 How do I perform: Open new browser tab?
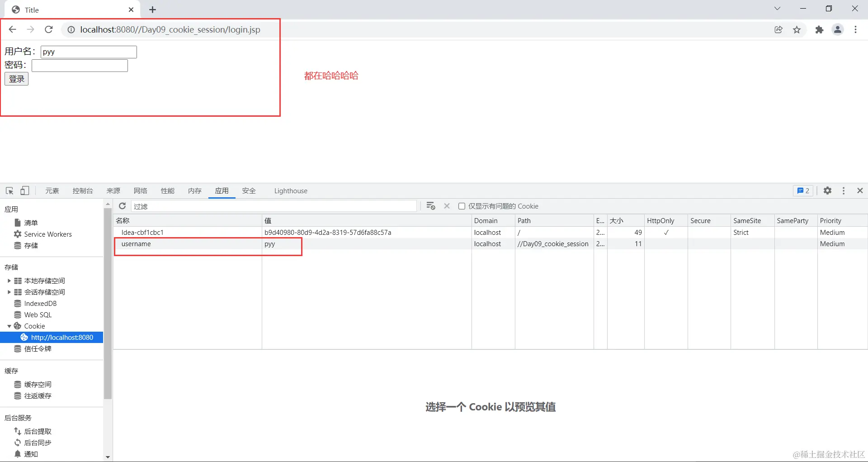click(153, 10)
